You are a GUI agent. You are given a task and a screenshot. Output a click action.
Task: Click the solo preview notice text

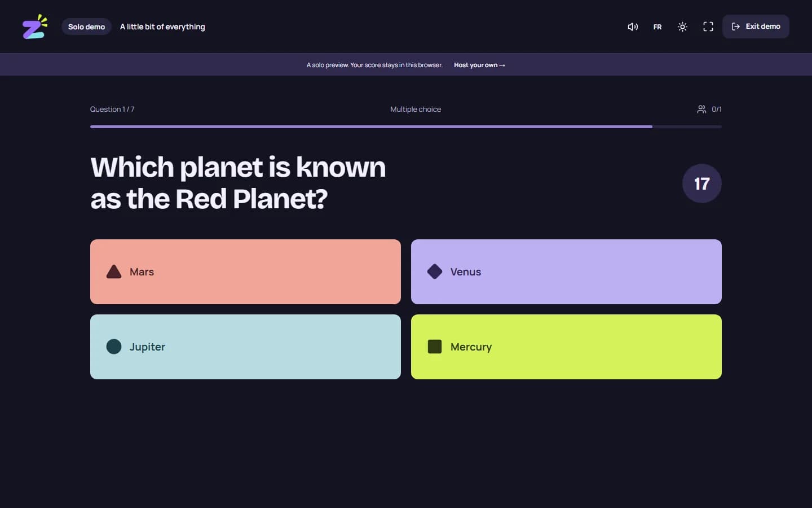pyautogui.click(x=374, y=65)
